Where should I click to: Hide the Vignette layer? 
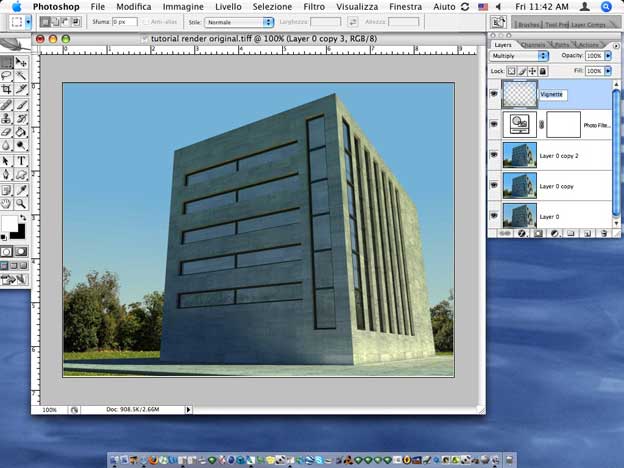(494, 94)
